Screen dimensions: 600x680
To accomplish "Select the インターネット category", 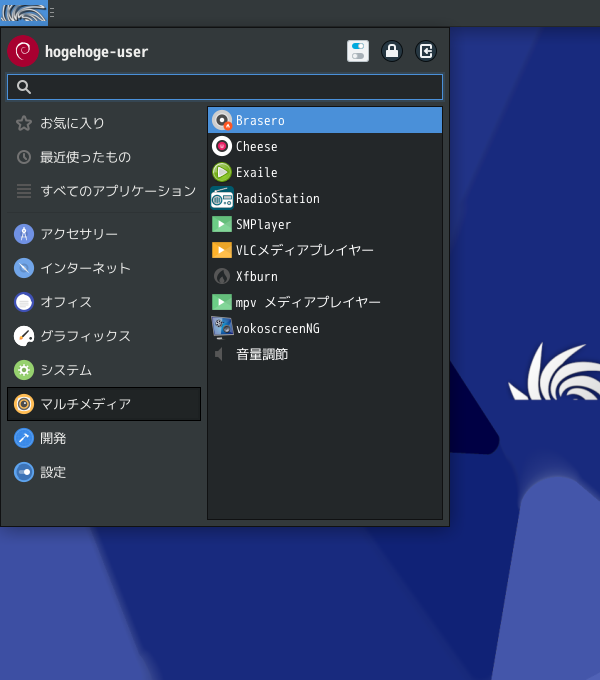I will tap(104, 268).
